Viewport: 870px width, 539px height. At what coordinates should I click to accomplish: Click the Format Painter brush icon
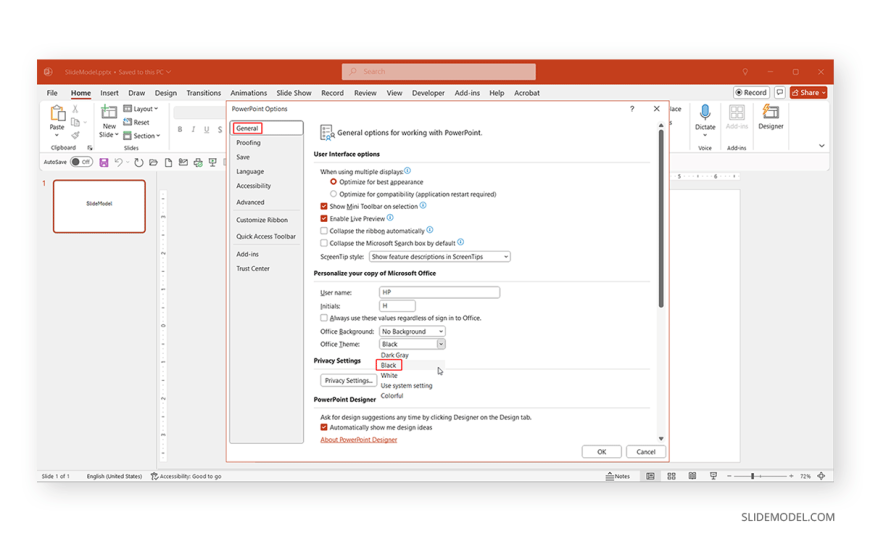tap(75, 135)
